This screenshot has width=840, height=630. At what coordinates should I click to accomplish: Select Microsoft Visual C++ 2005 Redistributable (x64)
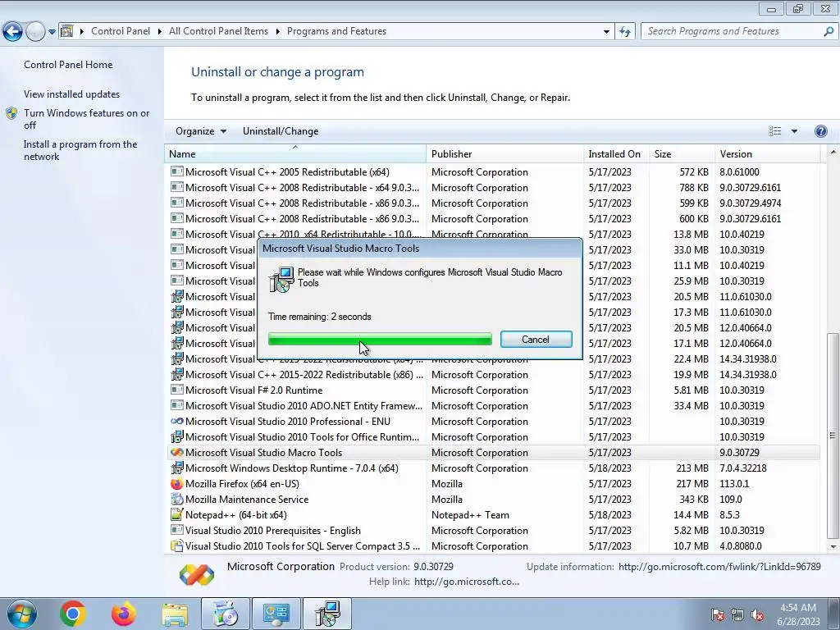pos(493,172)
